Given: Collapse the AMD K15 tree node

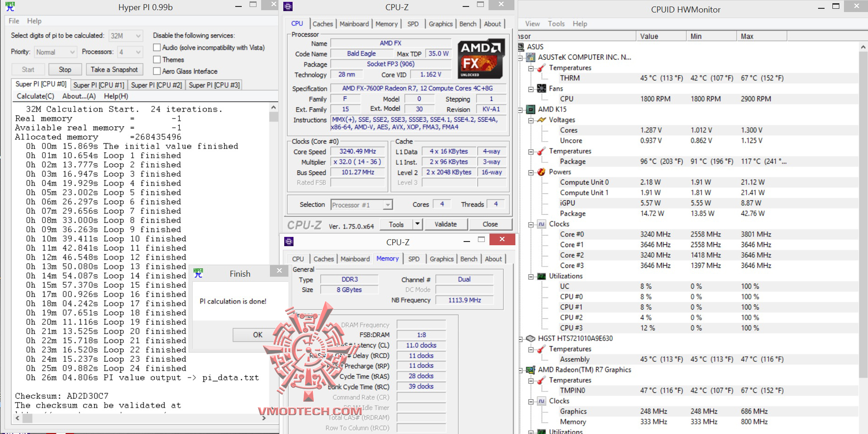Looking at the screenshot, I should [x=520, y=110].
